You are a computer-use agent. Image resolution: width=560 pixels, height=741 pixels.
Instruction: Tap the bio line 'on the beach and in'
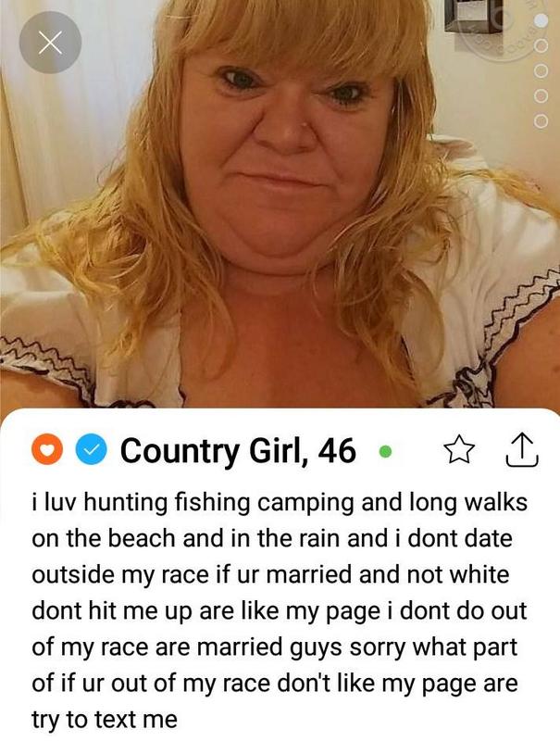pos(272,539)
